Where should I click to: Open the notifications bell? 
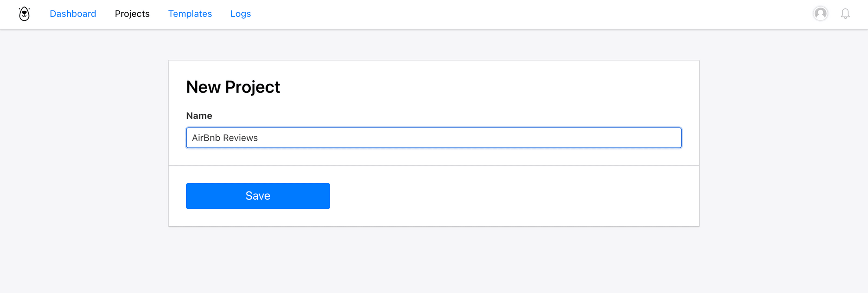click(845, 14)
